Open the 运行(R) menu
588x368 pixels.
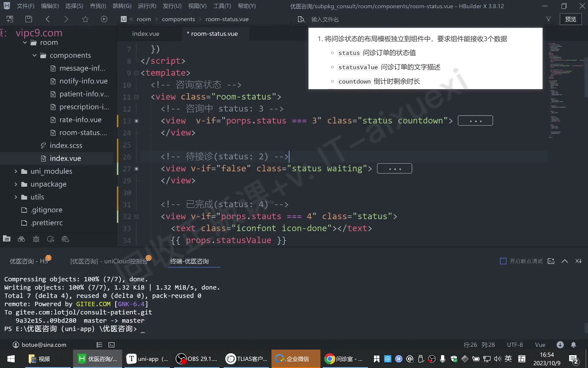point(147,6)
